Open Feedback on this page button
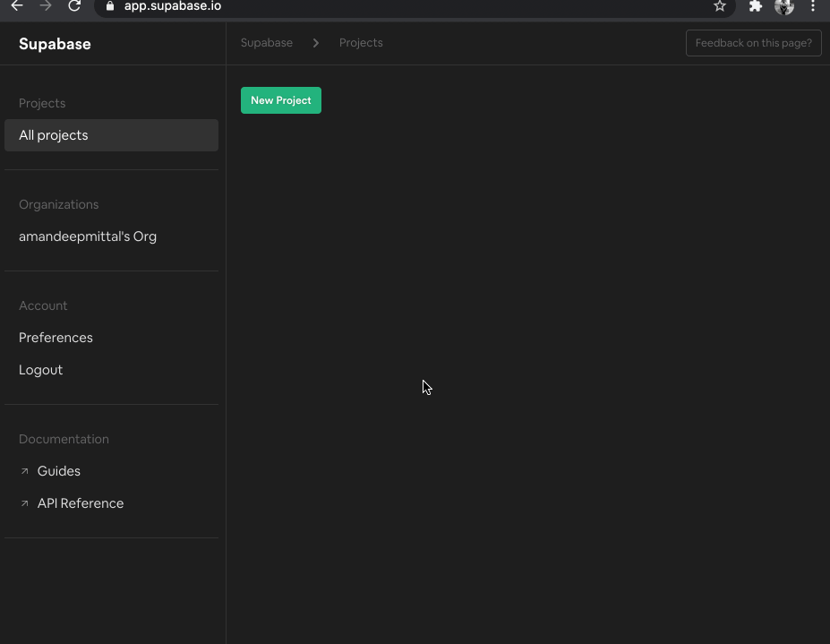 [x=753, y=43]
